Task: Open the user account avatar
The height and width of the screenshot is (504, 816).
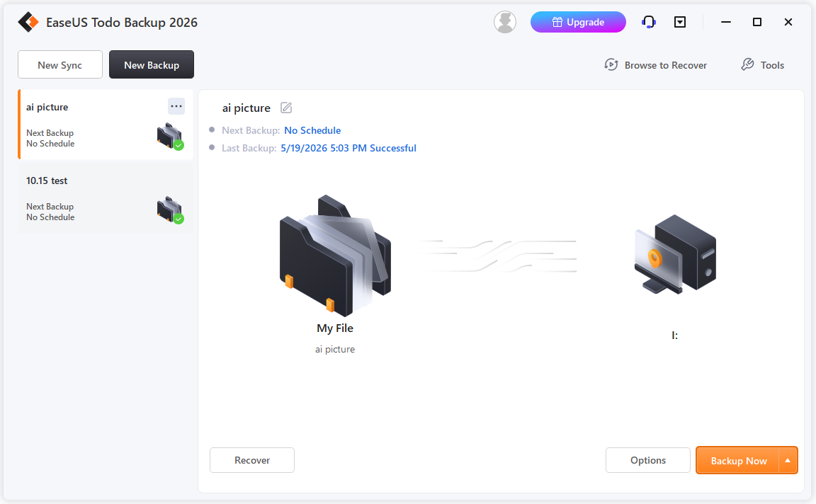Action: (x=505, y=22)
